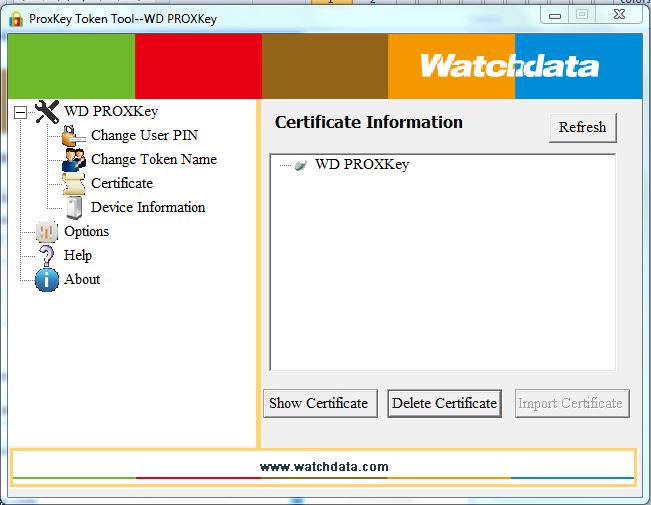The image size is (651, 505).
Task: Select WD PROXKey token in certificate list
Action: click(362, 164)
